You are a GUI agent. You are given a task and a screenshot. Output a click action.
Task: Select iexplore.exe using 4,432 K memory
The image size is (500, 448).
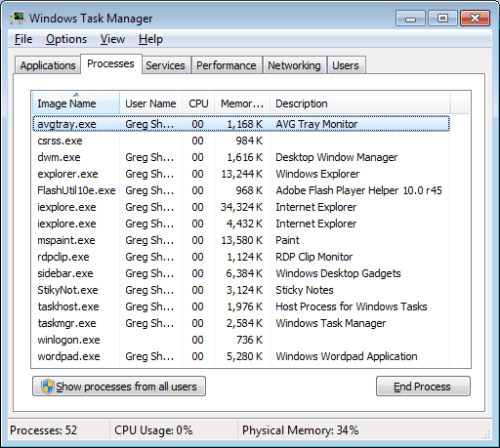click(x=241, y=224)
